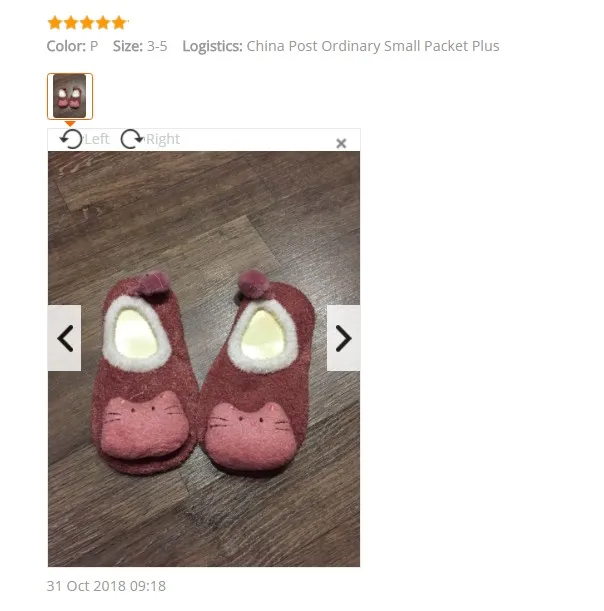Click the third orange rating star
This screenshot has height=611, width=604.
[87, 23]
